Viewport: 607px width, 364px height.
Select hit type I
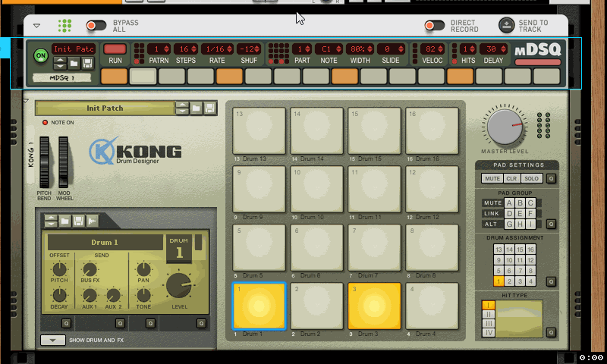click(x=488, y=305)
